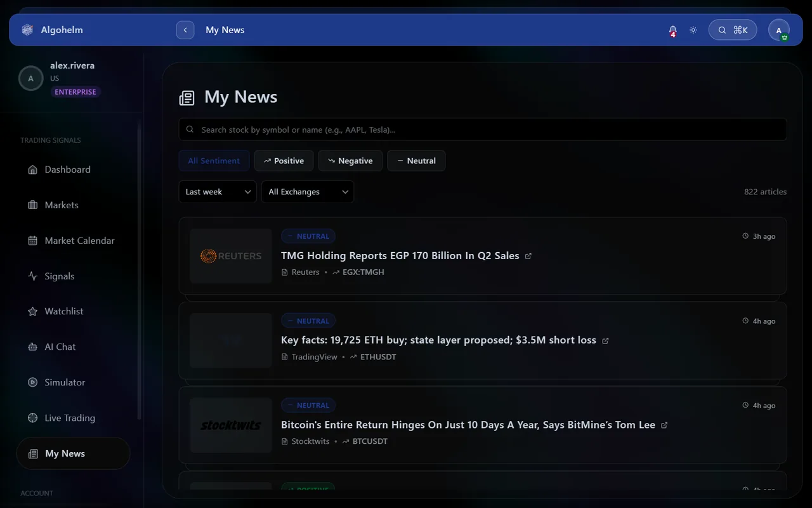Click the search magnifier icon in field
Image resolution: width=812 pixels, height=508 pixels.
190,130
